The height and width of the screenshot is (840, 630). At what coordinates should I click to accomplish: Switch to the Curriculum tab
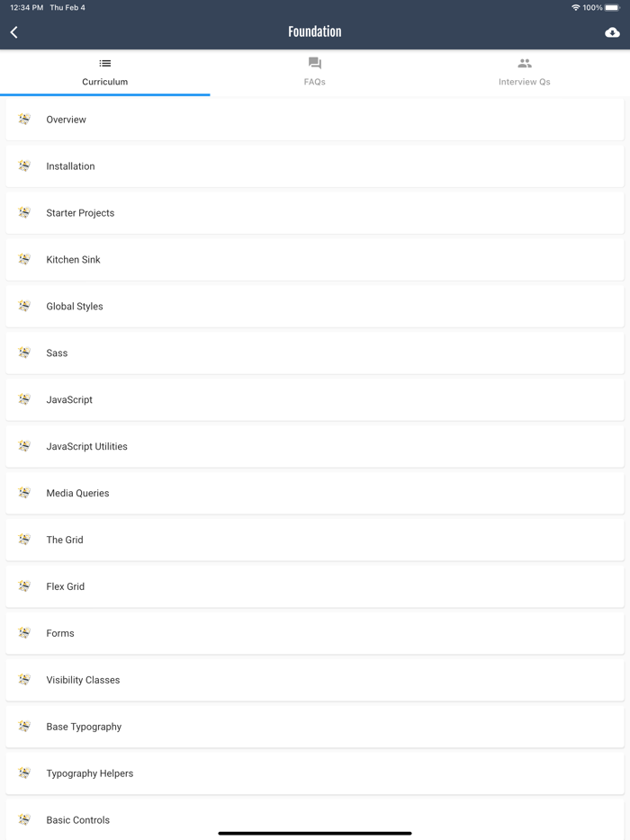(x=105, y=72)
